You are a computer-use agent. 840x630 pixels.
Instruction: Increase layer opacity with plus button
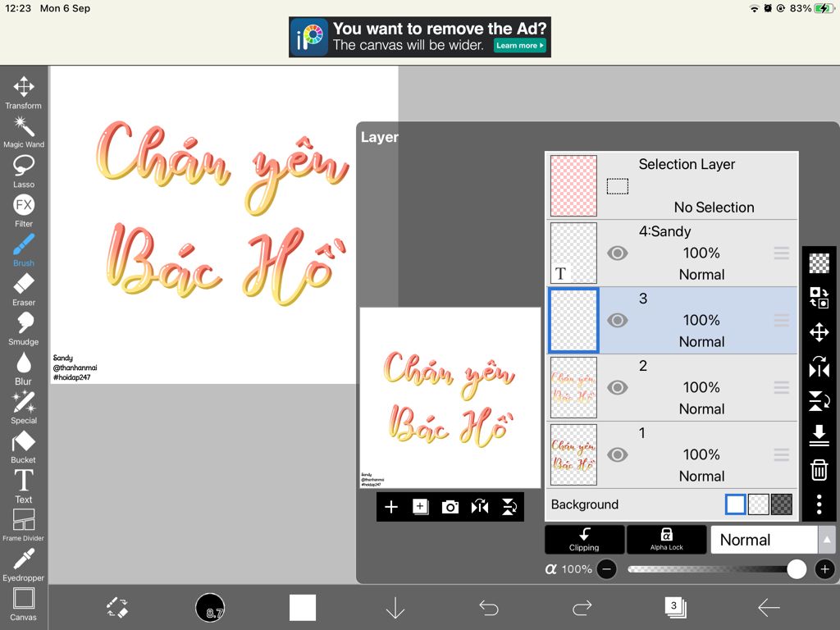click(x=825, y=569)
